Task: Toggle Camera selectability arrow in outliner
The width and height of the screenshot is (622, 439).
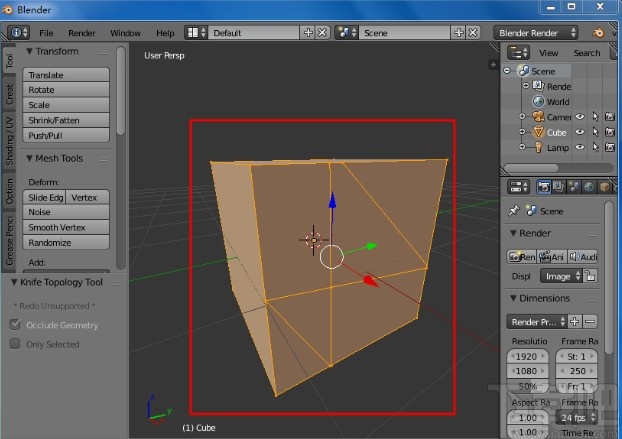Action: click(x=595, y=117)
